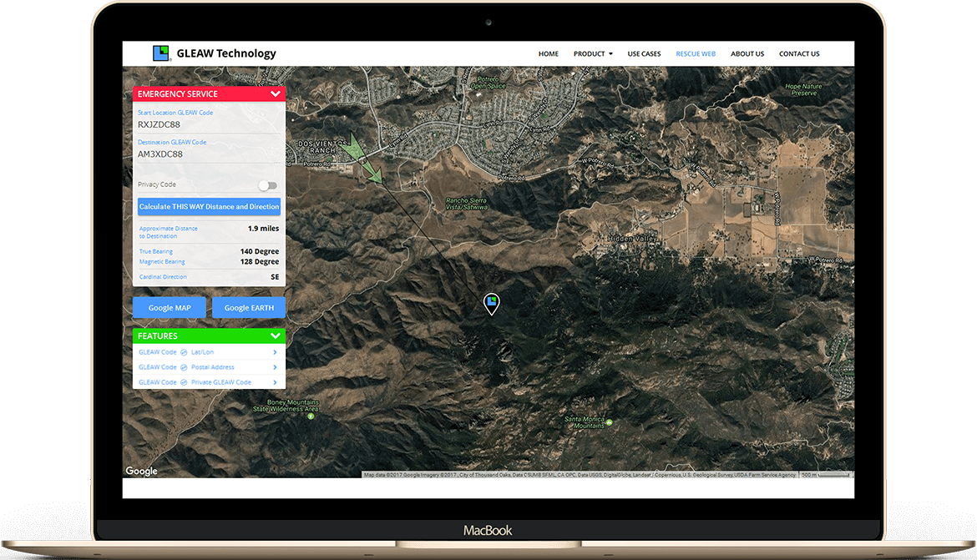Click the Google EARTH button
The image size is (977, 560).
point(249,308)
